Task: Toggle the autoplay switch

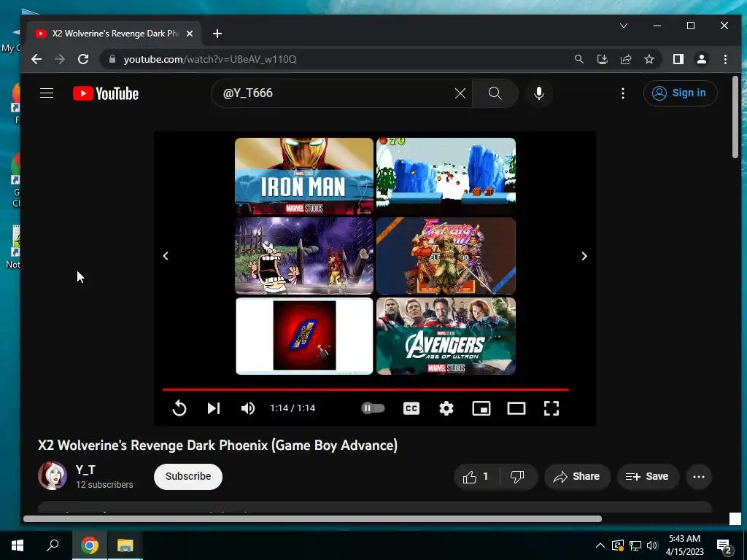Action: (x=373, y=408)
